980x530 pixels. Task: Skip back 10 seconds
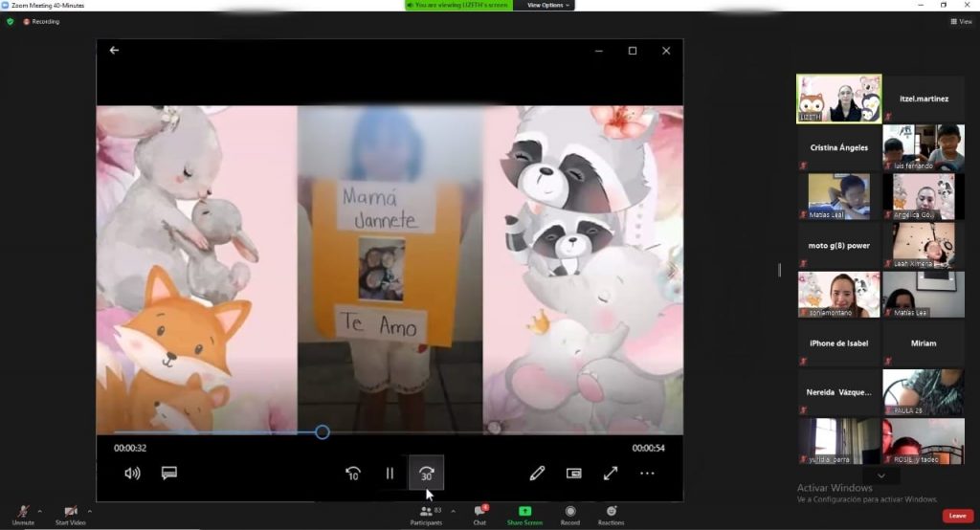click(x=352, y=474)
